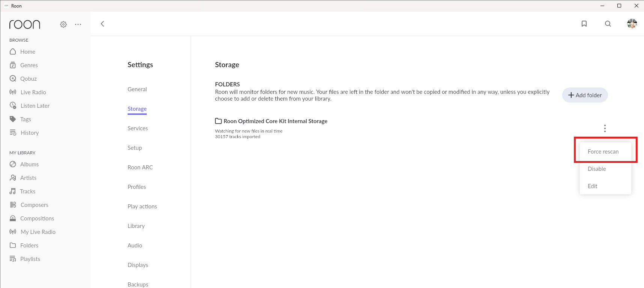Click "Roon Optimized Core Kit Internal Storage" text
The height and width of the screenshot is (288, 644).
coord(275,121)
